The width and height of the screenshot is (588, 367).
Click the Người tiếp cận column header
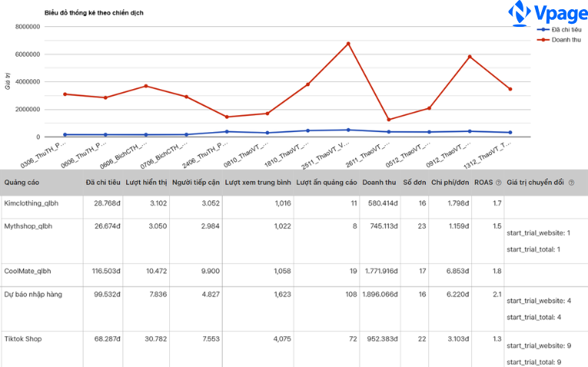195,183
